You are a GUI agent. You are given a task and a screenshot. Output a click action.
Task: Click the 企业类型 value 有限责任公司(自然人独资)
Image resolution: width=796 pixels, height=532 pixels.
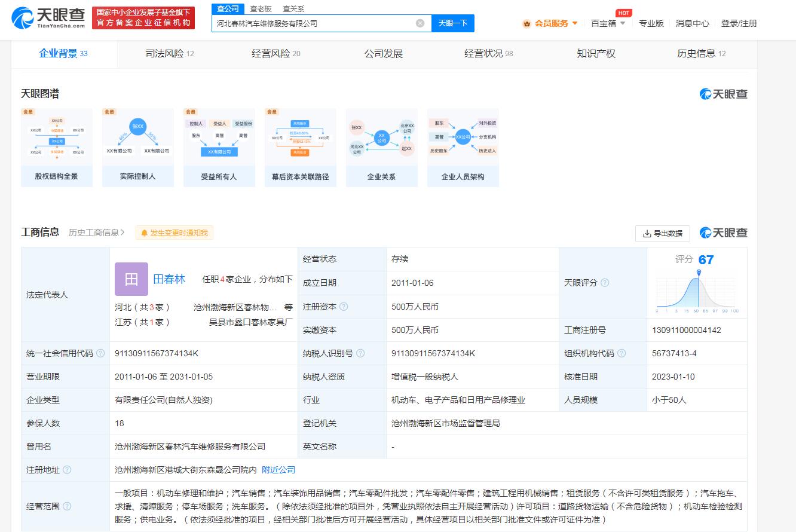[164, 400]
